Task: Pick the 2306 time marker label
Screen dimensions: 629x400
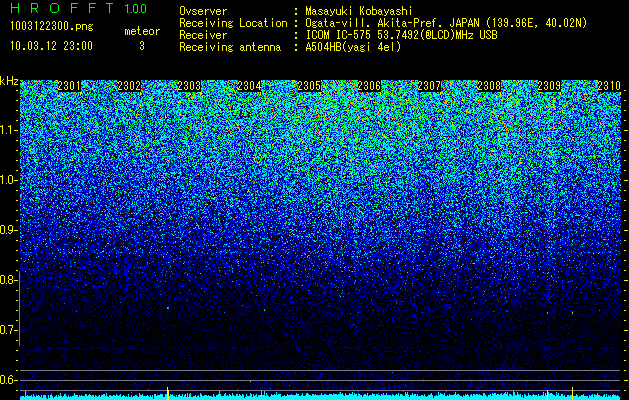Action: (x=369, y=86)
